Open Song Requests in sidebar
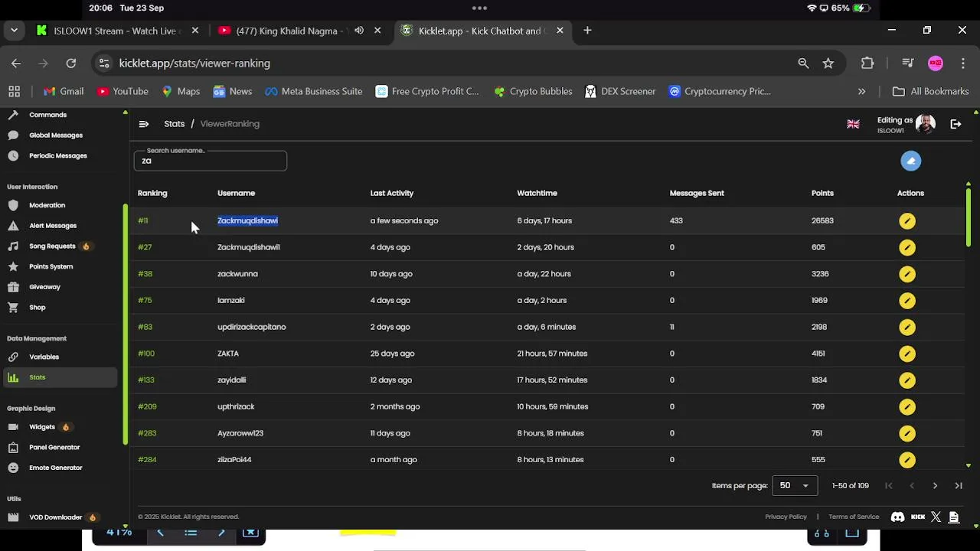 pos(52,246)
